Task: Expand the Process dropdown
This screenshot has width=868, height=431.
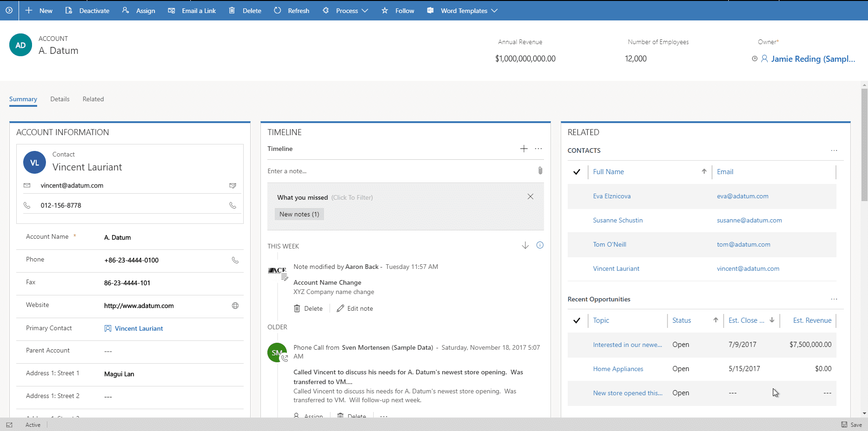Action: point(365,10)
